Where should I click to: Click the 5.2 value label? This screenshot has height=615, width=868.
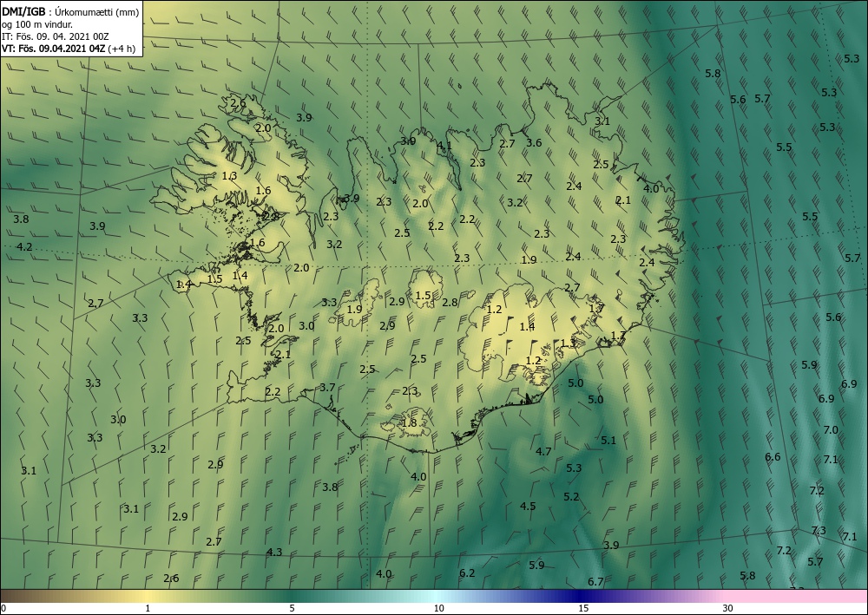tap(571, 497)
